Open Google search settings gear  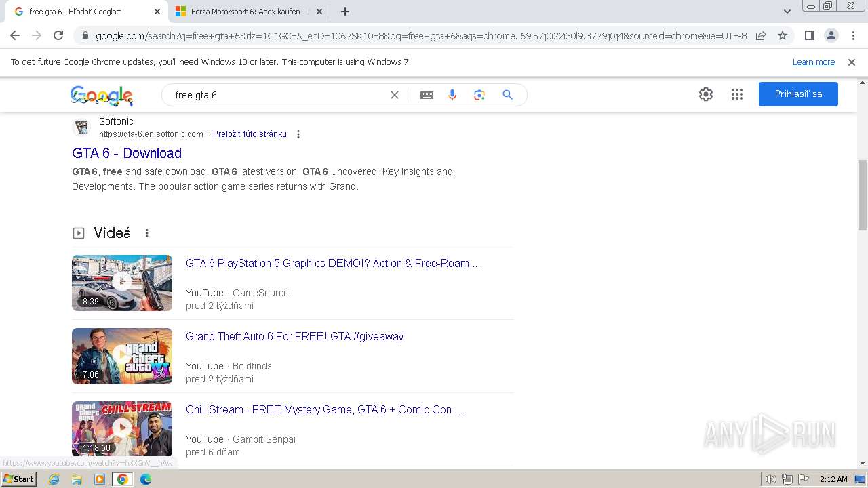pos(706,94)
